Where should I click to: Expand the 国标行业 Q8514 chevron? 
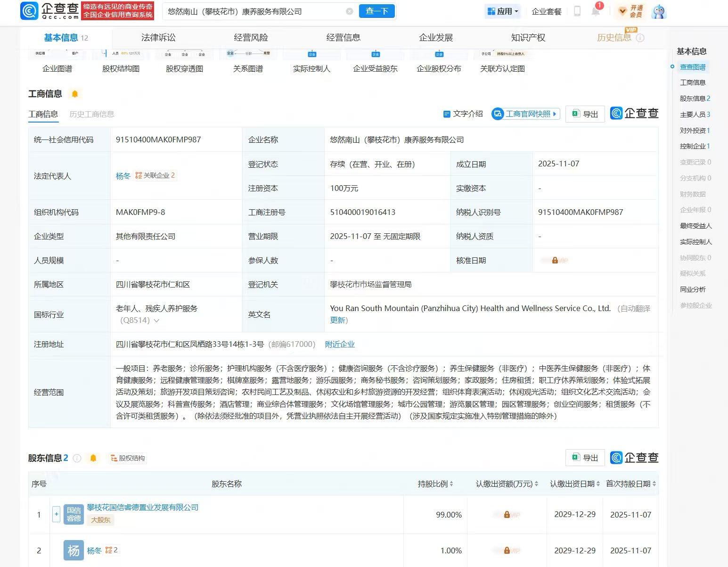click(156, 320)
